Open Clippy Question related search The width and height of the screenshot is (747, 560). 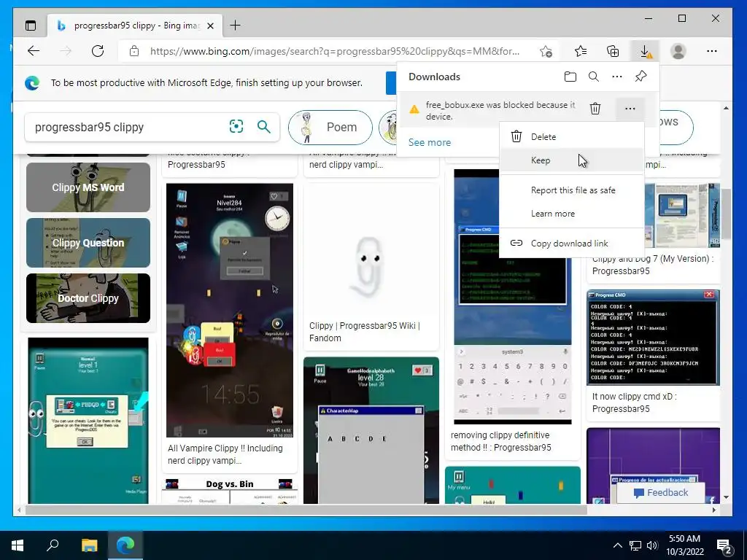tap(88, 243)
